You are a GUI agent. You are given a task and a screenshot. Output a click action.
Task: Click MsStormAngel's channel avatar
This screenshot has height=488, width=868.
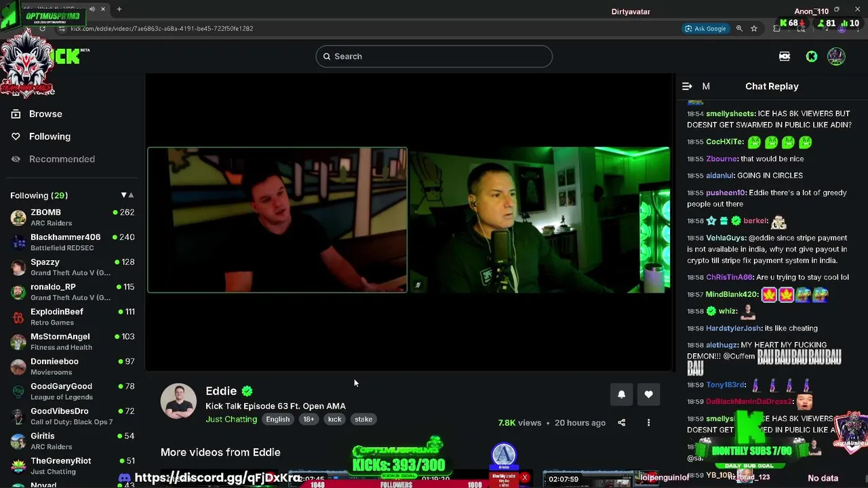18,342
